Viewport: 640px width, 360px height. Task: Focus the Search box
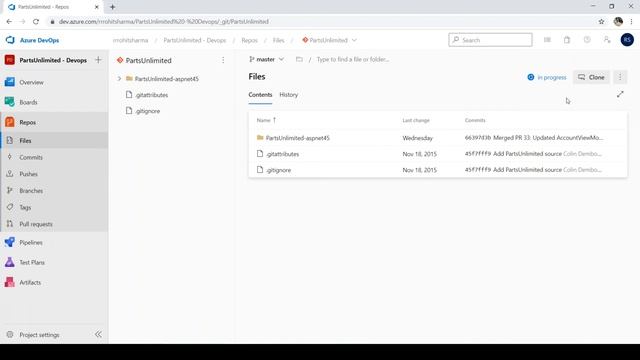tap(490, 40)
